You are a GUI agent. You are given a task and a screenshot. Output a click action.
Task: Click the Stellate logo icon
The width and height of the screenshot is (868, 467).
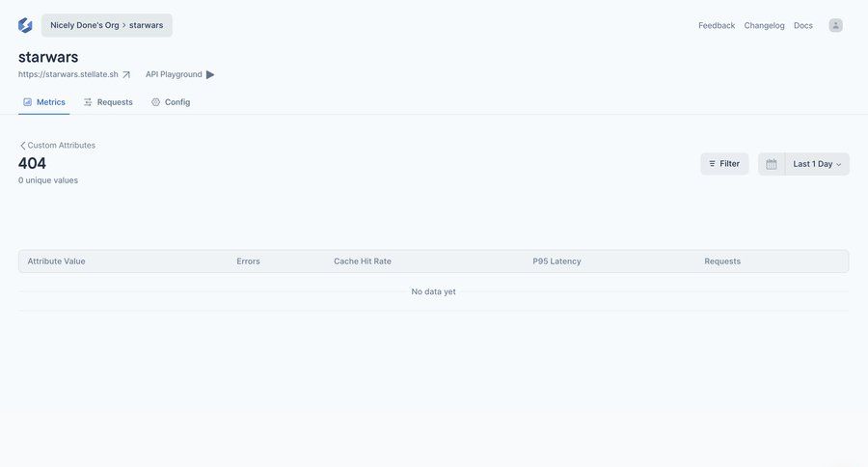(25, 25)
